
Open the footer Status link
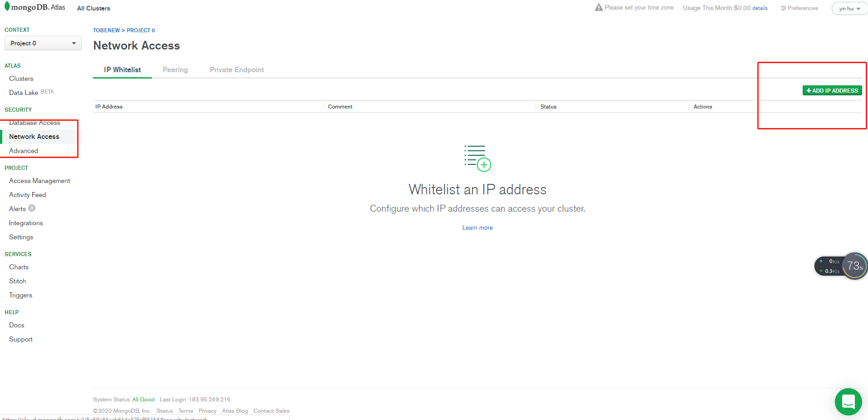point(165,411)
